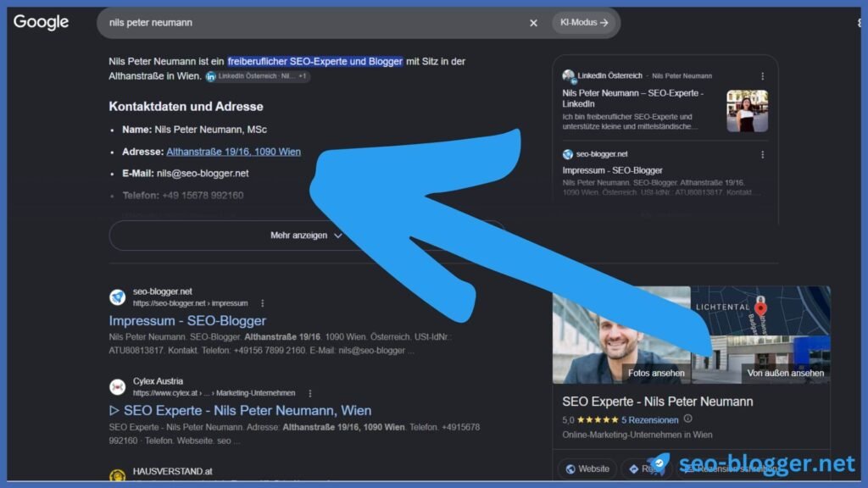Open the more options dots beside the Cylex URL
The width and height of the screenshot is (868, 488).
[310, 393]
